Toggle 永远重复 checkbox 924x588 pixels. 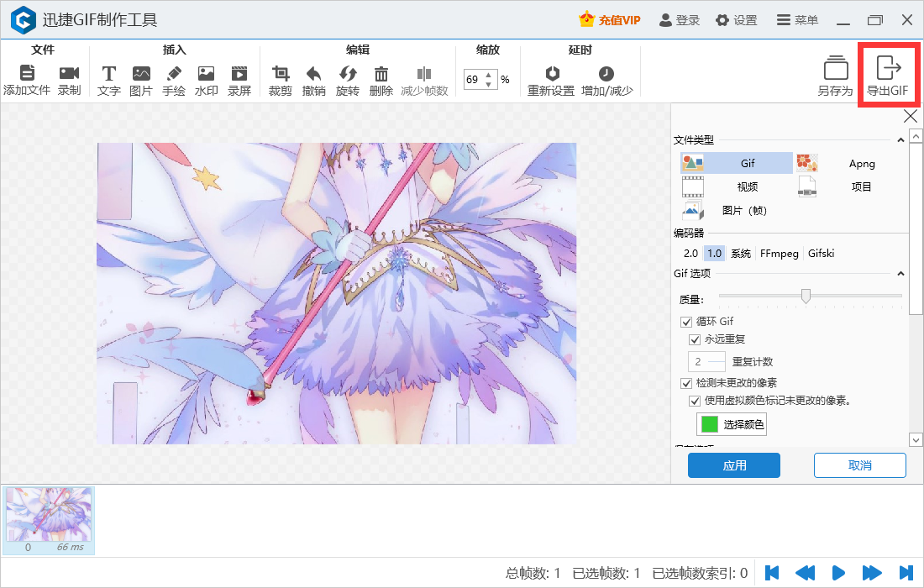tap(695, 340)
